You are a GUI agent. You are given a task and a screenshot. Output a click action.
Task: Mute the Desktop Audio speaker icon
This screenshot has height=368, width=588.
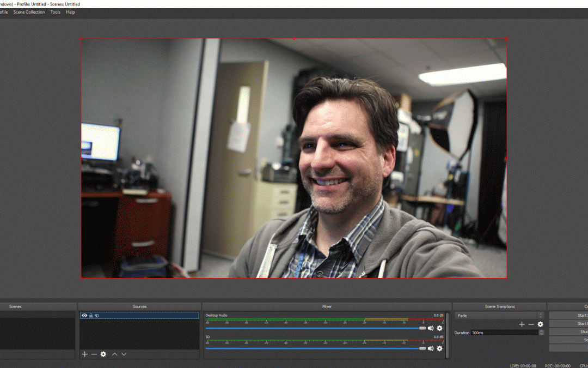(431, 328)
